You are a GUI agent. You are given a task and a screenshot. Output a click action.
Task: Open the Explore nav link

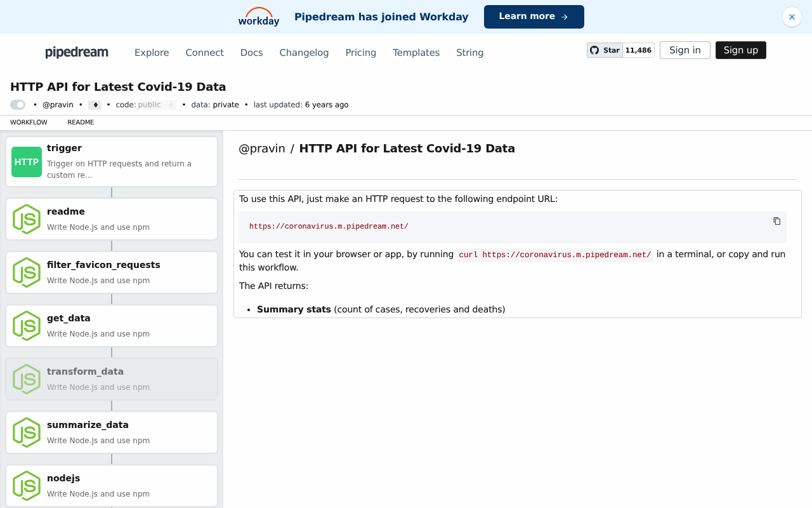pyautogui.click(x=152, y=53)
